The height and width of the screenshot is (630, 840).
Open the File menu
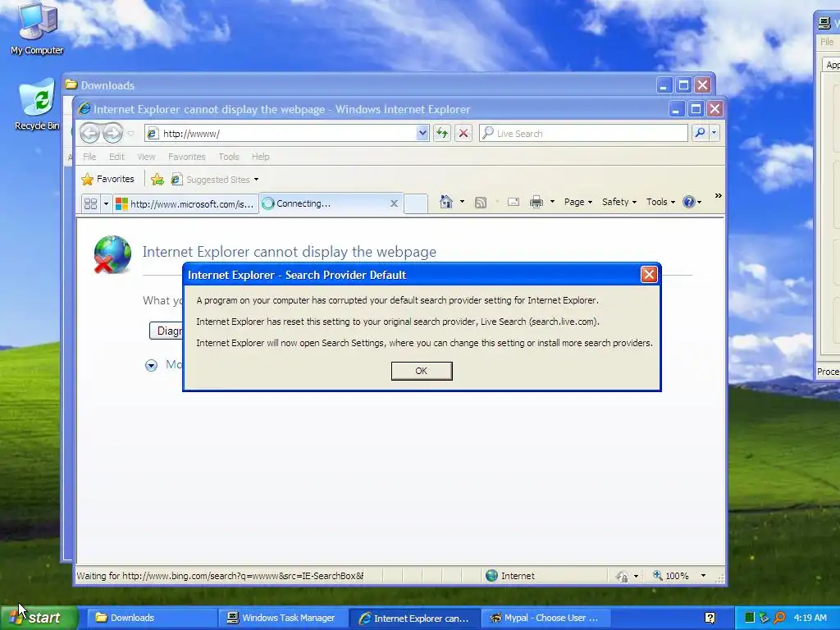pos(89,157)
